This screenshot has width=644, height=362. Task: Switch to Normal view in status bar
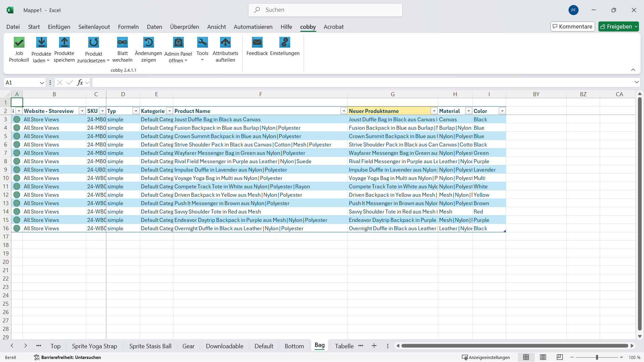tap(526, 357)
